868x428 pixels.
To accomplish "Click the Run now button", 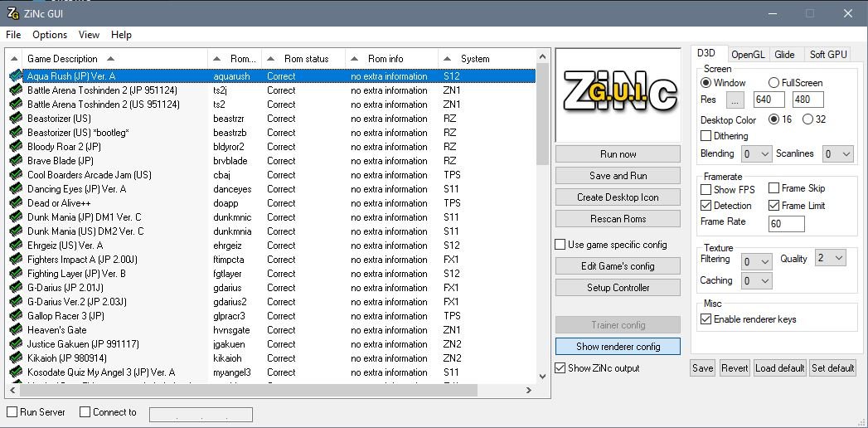I will coord(618,154).
